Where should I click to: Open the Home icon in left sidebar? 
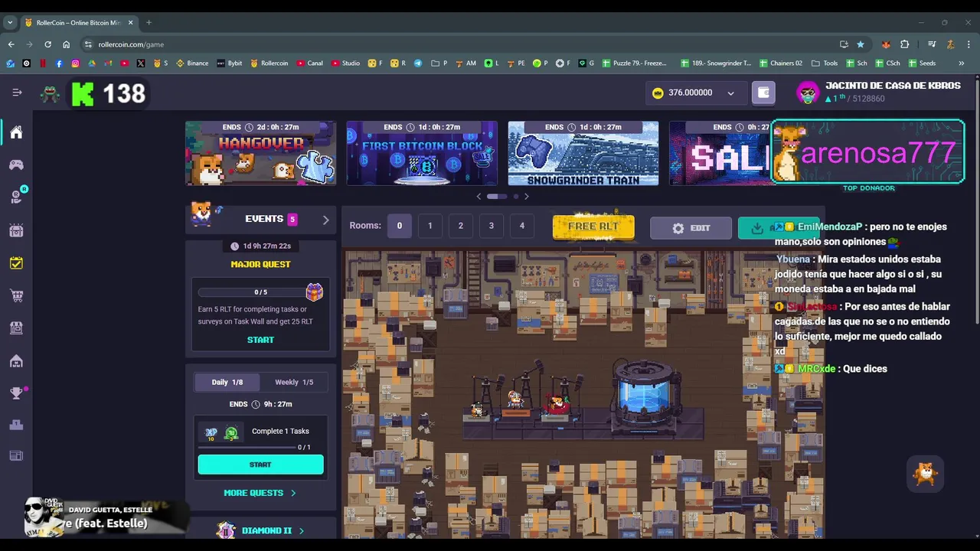16,132
